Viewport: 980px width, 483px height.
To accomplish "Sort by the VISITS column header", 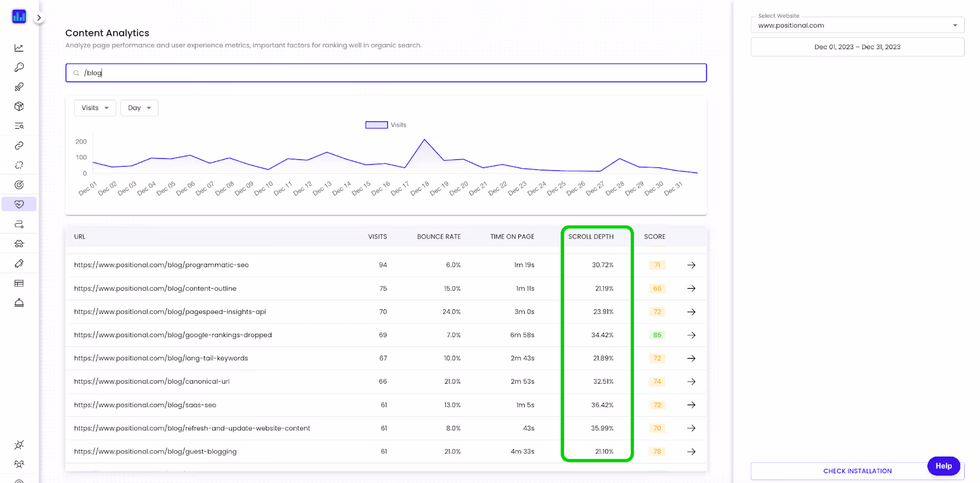I will pos(377,237).
